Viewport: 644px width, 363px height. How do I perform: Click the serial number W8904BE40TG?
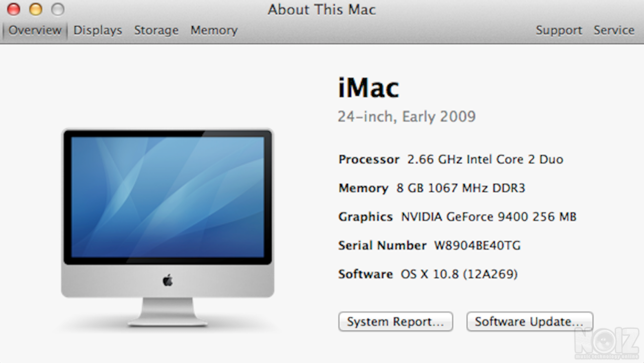[477, 246]
